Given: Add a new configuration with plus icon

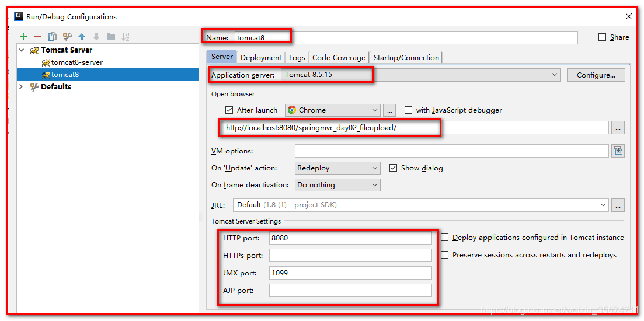Looking at the screenshot, I should (x=23, y=37).
